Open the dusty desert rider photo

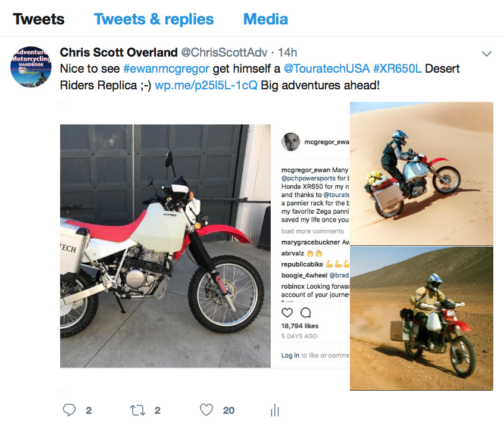pos(421,319)
